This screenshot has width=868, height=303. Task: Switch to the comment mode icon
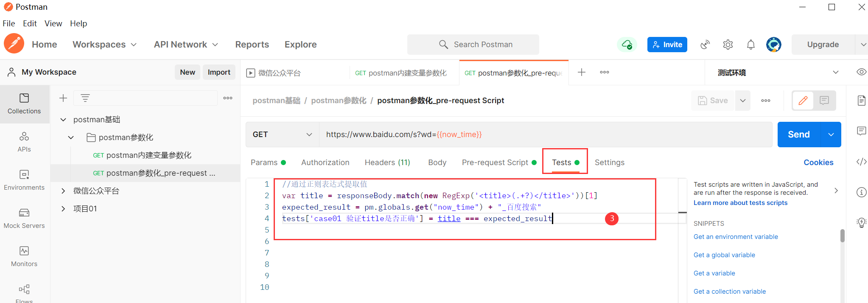824,101
